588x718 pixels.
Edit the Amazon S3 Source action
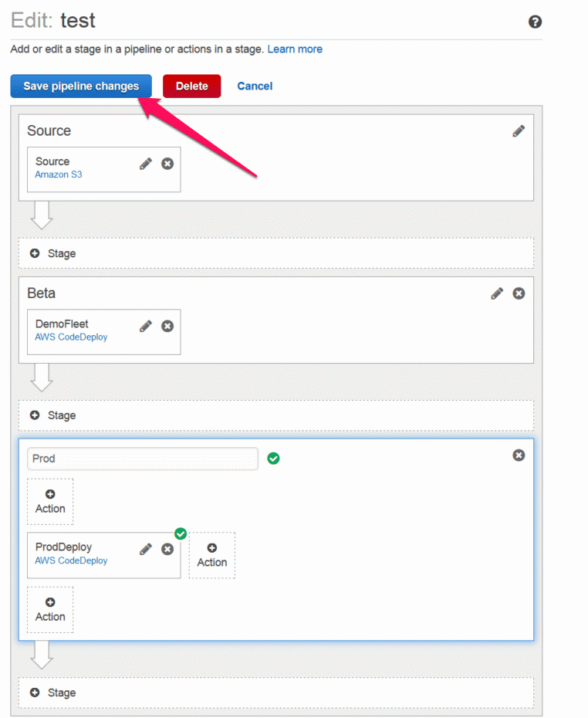point(146,164)
